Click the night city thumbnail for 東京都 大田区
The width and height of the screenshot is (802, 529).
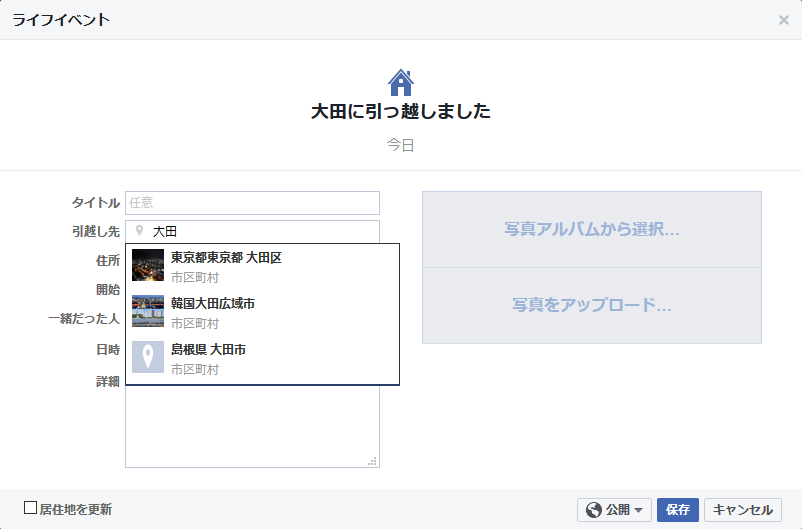[x=148, y=265]
